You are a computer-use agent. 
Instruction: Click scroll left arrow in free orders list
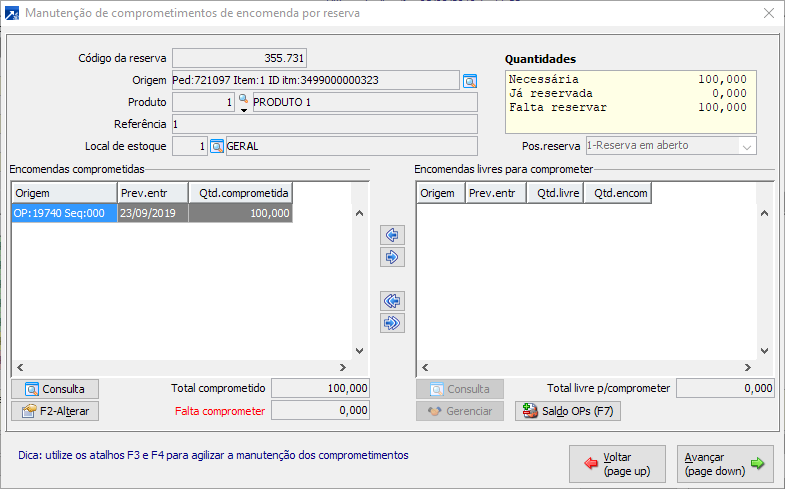point(425,368)
